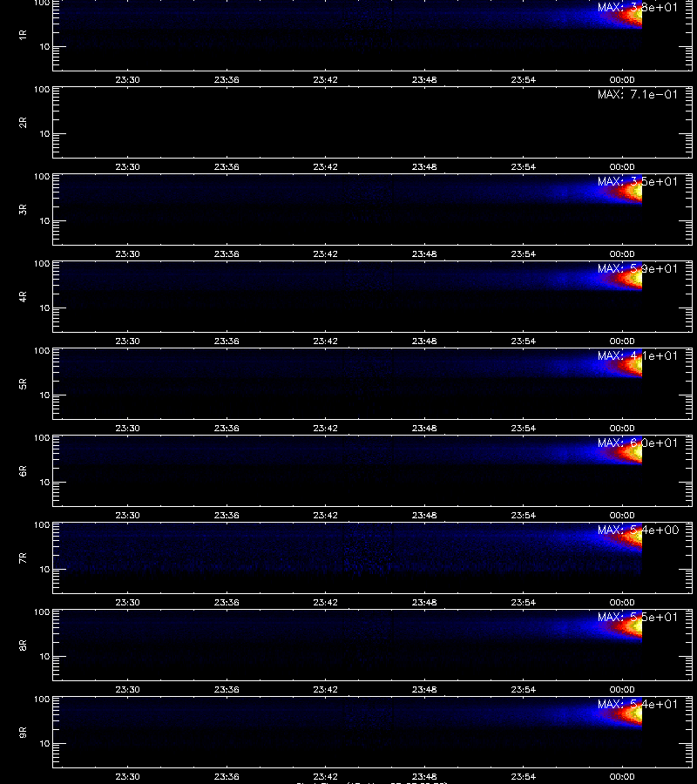697x784 pixels.
Task: Click the '10' y-axis label of panel 5R
Action: pos(44,395)
